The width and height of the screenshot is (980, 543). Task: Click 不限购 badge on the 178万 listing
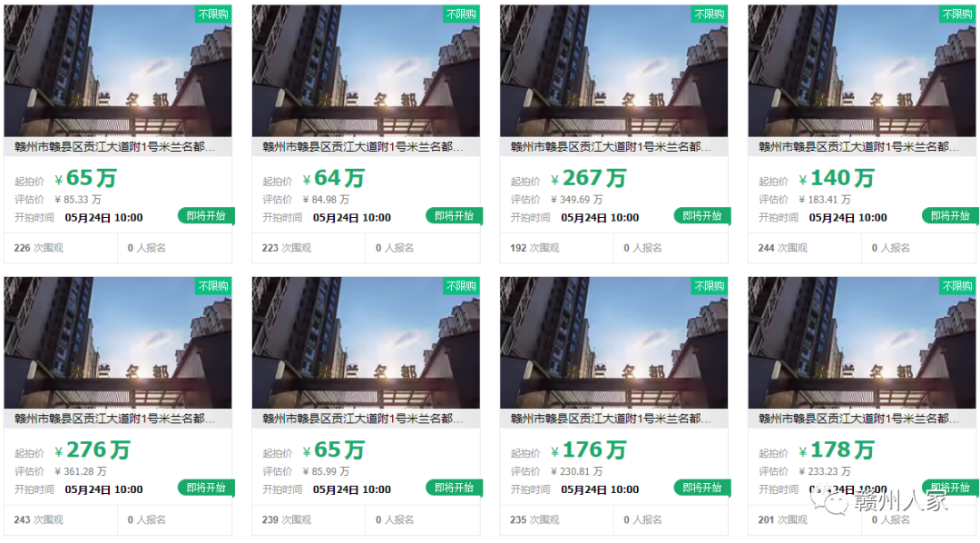click(x=957, y=286)
